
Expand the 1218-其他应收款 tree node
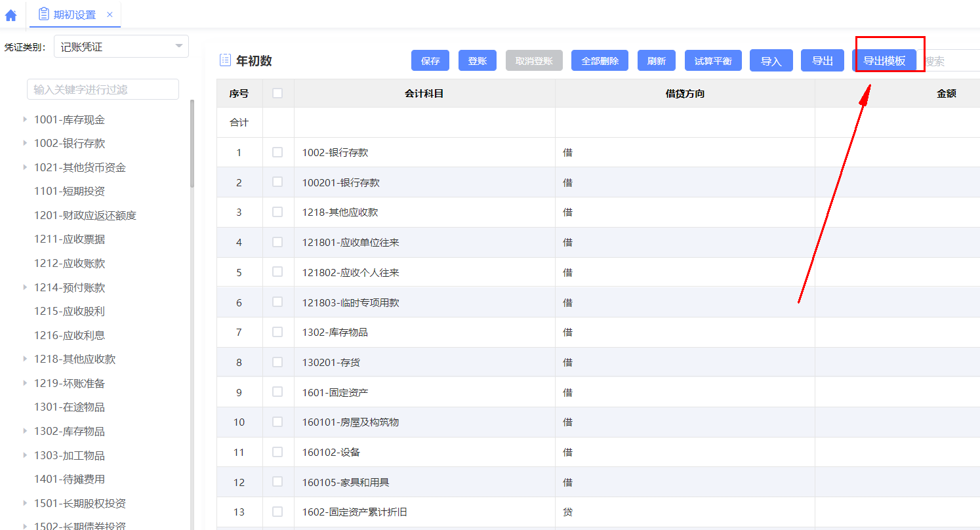tap(25, 359)
